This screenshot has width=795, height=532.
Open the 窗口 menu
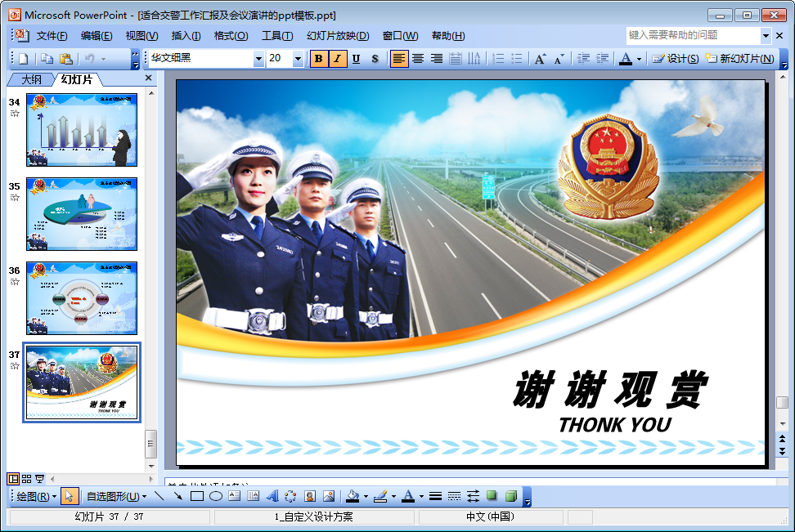coord(400,36)
